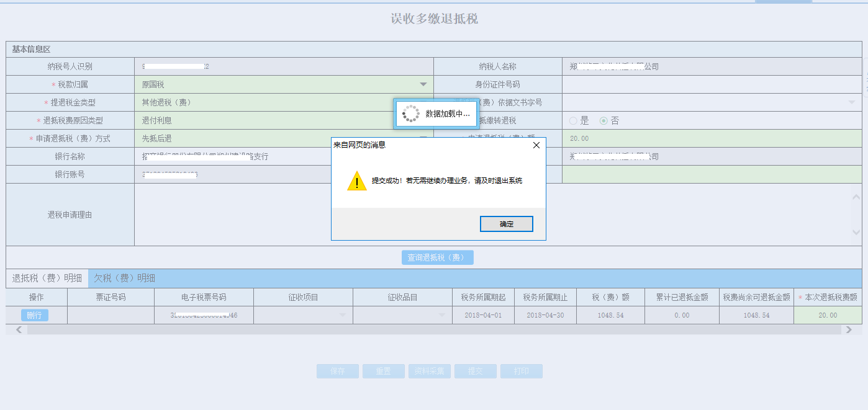Screen dimensions: 868x410
Task: Click the table's left scroll arrow
Action: tap(19, 330)
